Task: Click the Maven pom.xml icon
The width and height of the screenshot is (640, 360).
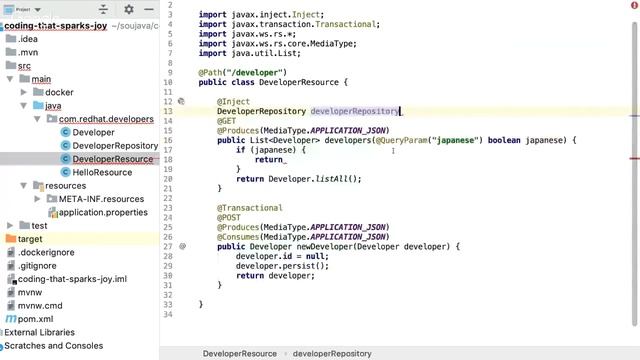Action: click(11, 319)
